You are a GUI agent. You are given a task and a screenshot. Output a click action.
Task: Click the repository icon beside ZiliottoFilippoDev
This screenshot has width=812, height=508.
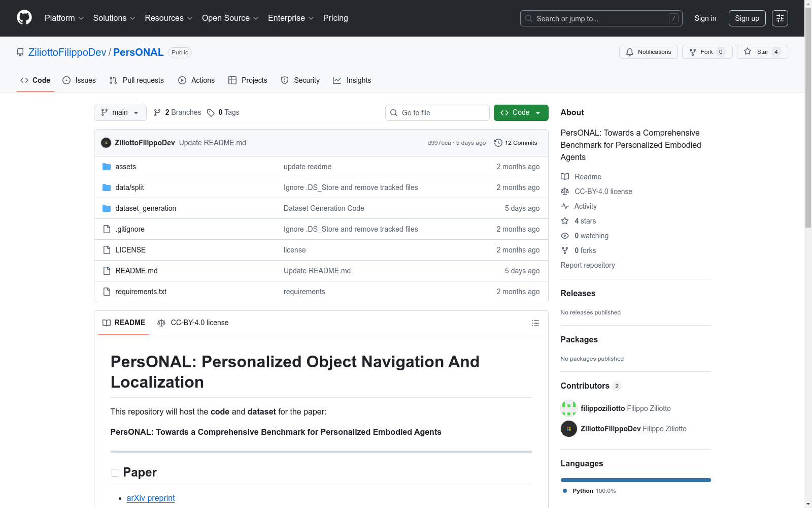click(20, 52)
